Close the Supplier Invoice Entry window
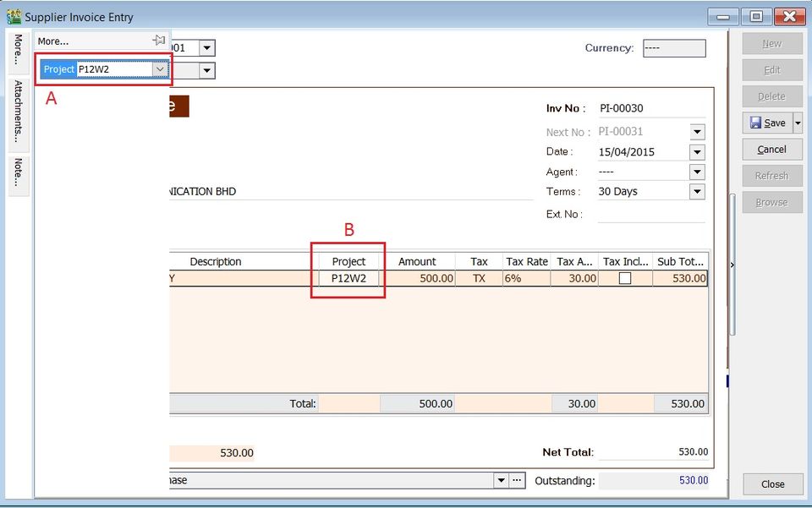812x508 pixels. coord(771,484)
